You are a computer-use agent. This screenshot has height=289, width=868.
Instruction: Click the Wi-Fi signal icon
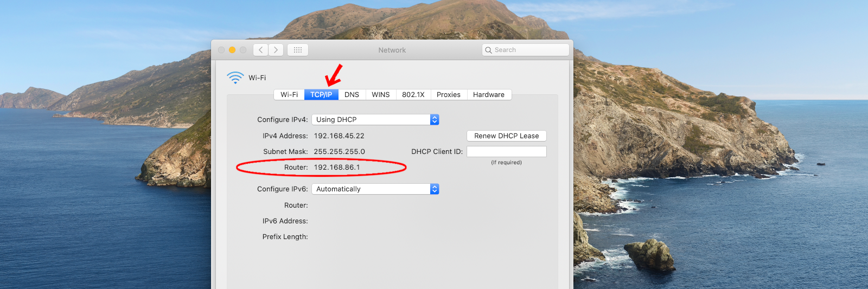[235, 78]
